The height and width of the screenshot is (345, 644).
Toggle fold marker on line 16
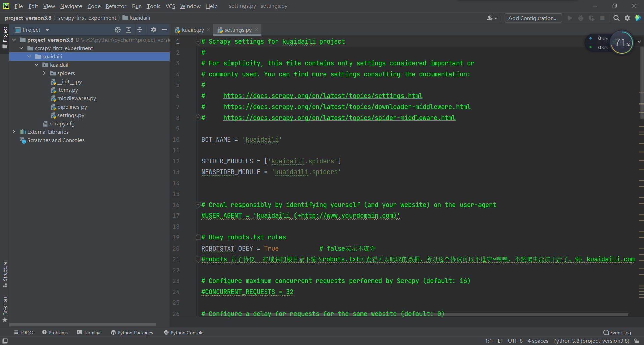pos(198,205)
